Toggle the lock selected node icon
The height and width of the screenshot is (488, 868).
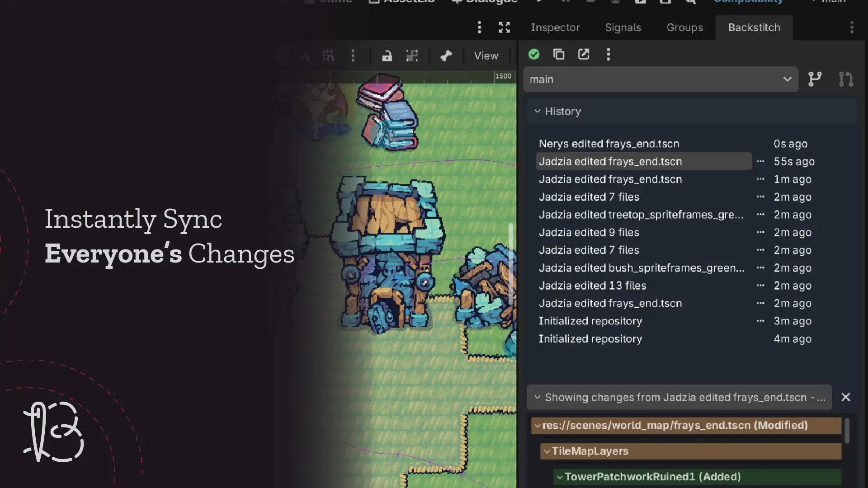tap(387, 56)
